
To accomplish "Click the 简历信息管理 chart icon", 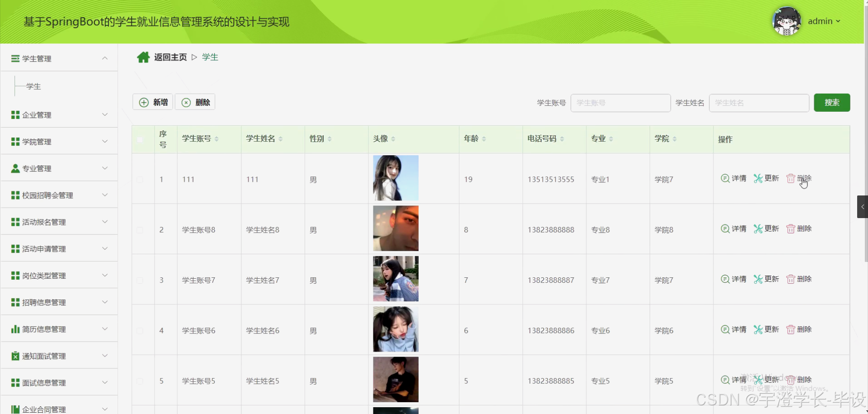I will (x=15, y=329).
